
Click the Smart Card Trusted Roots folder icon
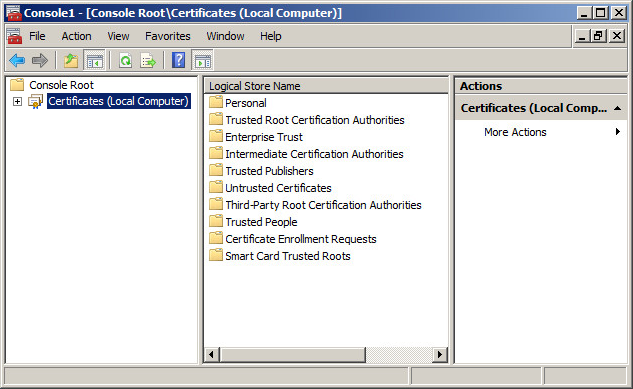click(x=216, y=255)
